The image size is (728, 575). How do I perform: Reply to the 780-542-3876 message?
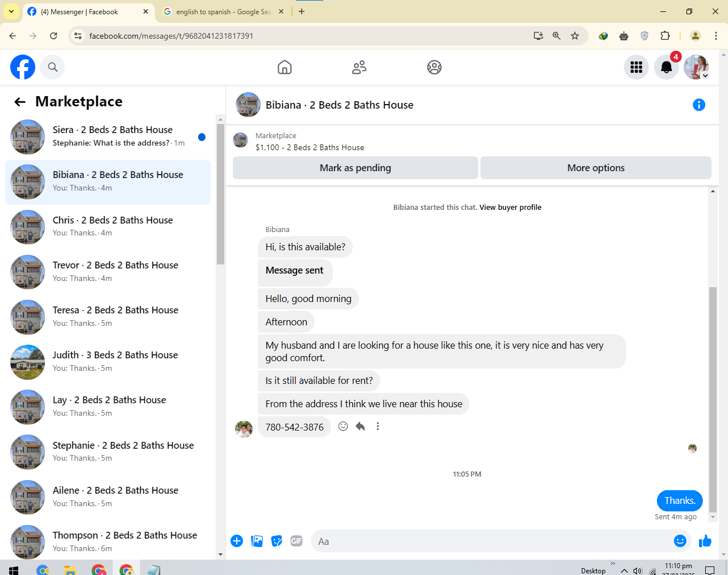[360, 426]
